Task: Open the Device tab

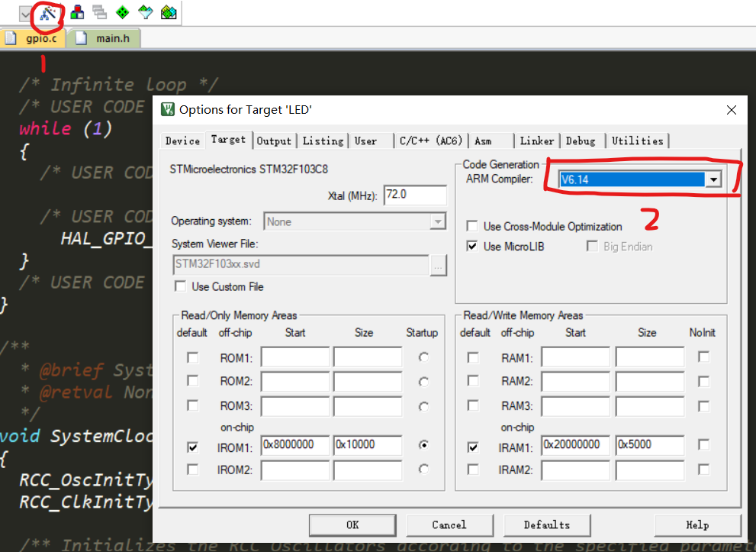Action: pyautogui.click(x=182, y=141)
